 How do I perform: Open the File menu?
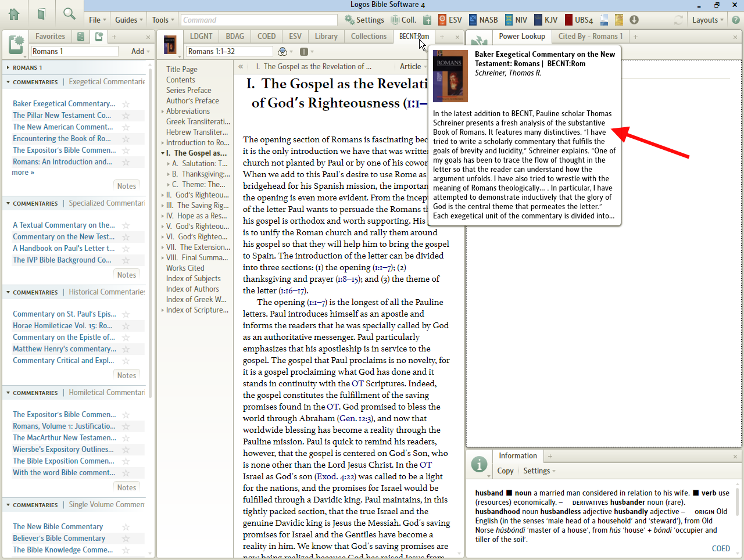click(x=96, y=20)
